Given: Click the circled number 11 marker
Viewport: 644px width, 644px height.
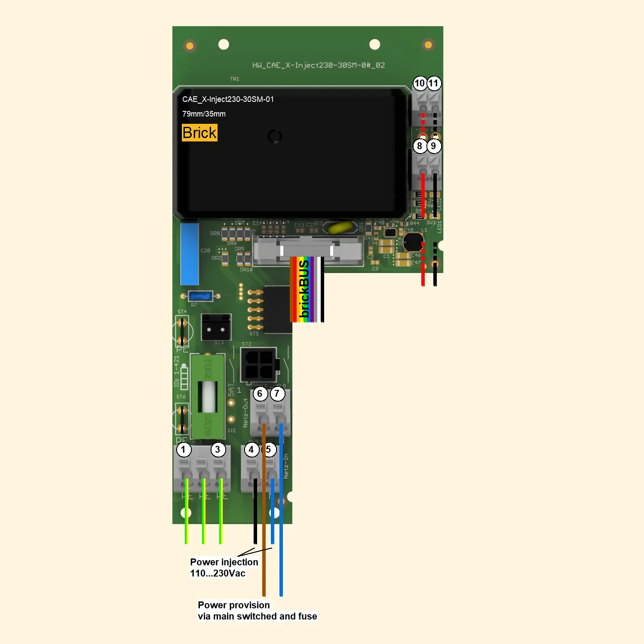Looking at the screenshot, I should pyautogui.click(x=434, y=83).
